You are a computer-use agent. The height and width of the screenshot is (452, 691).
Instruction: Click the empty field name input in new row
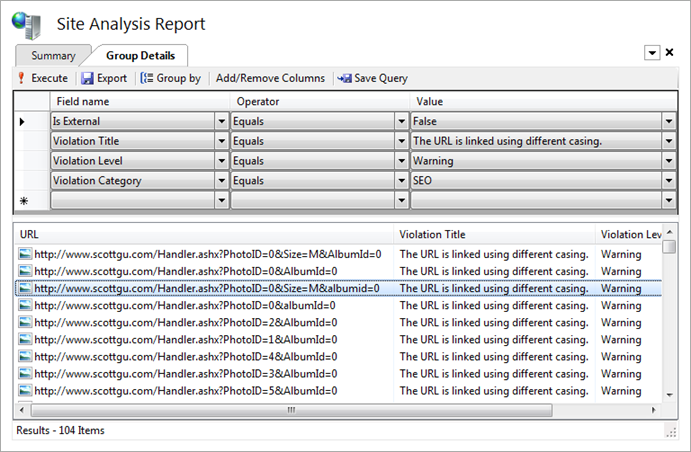[x=134, y=200]
